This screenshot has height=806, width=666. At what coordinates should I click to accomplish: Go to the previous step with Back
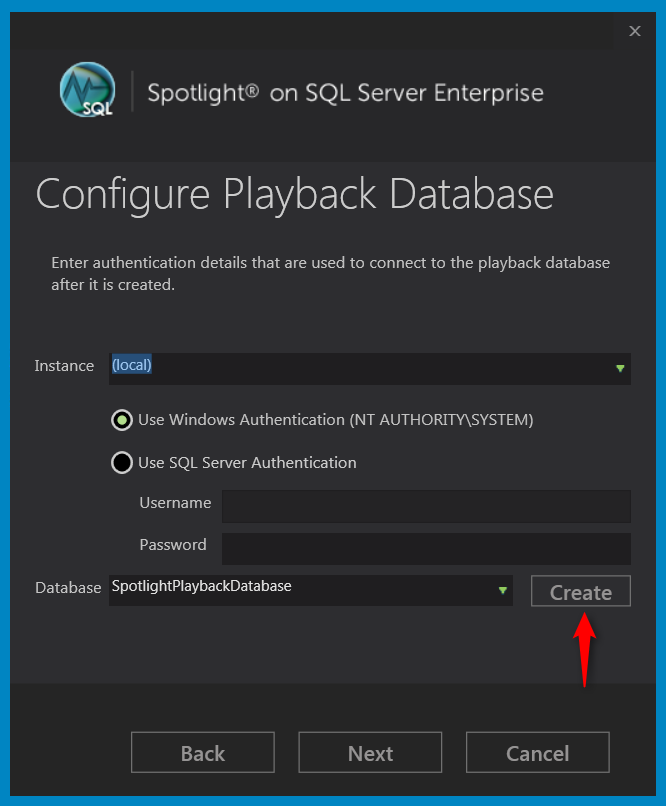click(203, 753)
